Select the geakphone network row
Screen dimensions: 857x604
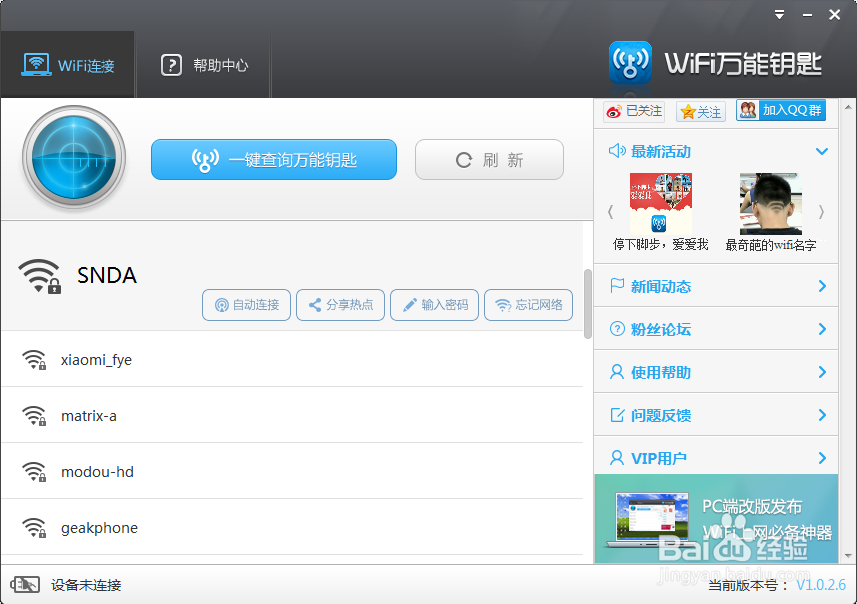[x=292, y=527]
